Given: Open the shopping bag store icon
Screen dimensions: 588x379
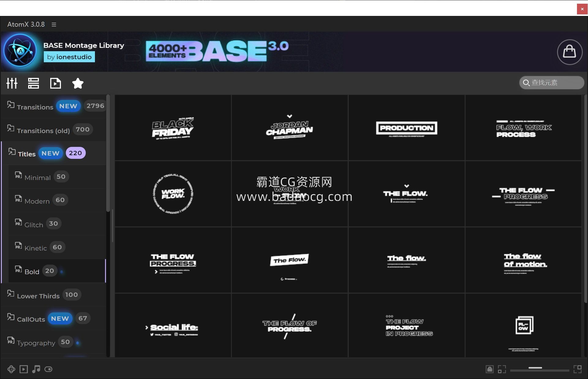Looking at the screenshot, I should (x=570, y=52).
